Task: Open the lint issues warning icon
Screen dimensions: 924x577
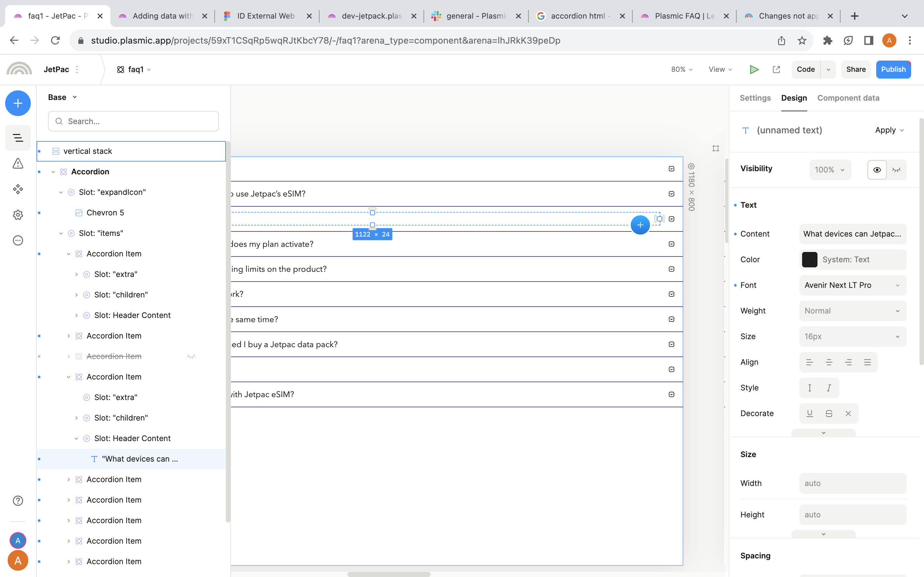Action: [x=18, y=163]
